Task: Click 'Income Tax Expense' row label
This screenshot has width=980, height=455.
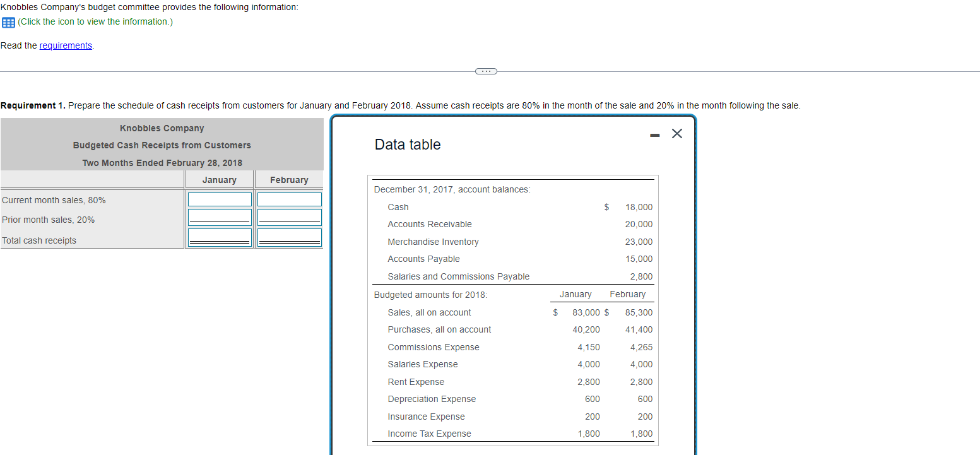Action: point(429,434)
